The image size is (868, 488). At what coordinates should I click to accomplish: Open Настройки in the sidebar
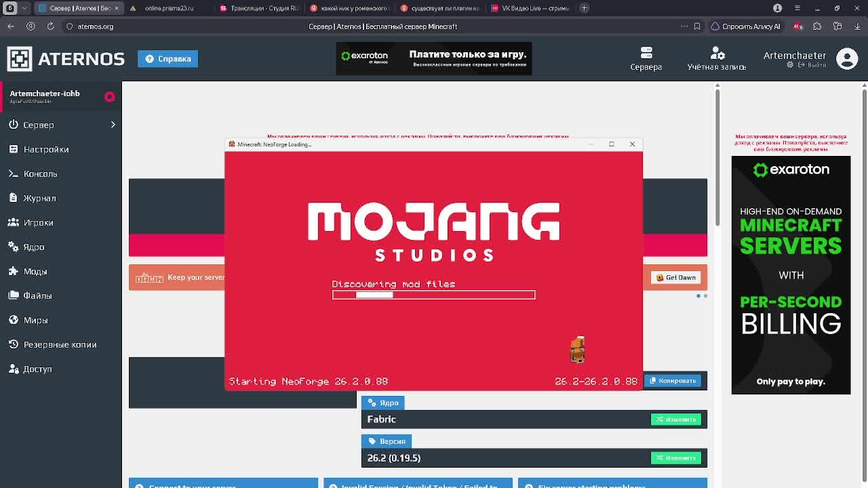point(46,149)
